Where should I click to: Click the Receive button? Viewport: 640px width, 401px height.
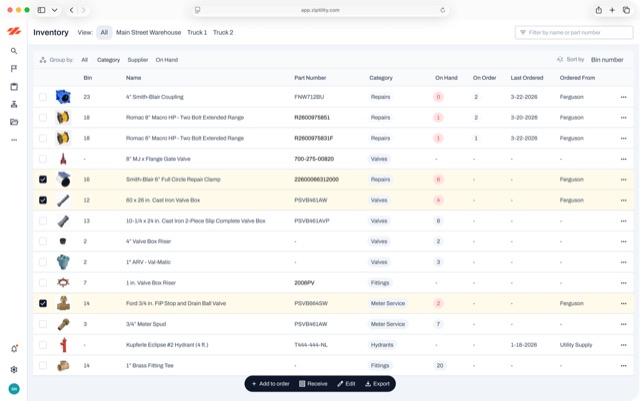click(x=313, y=384)
